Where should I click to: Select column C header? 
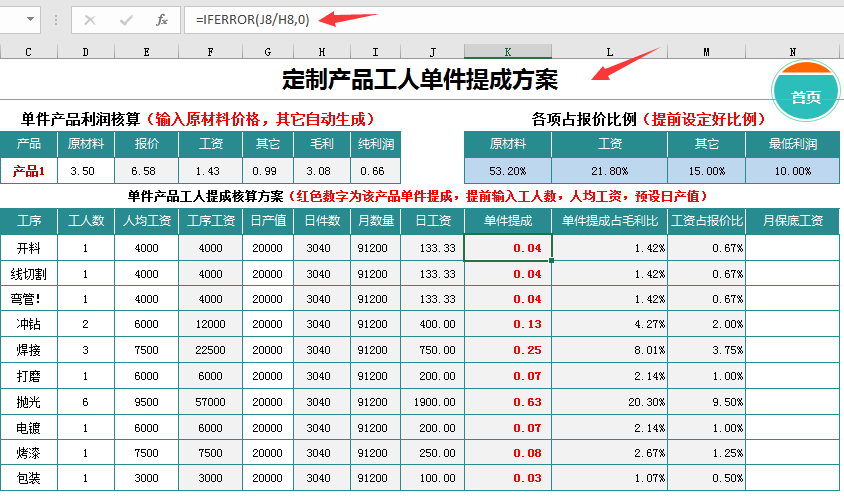[29, 52]
